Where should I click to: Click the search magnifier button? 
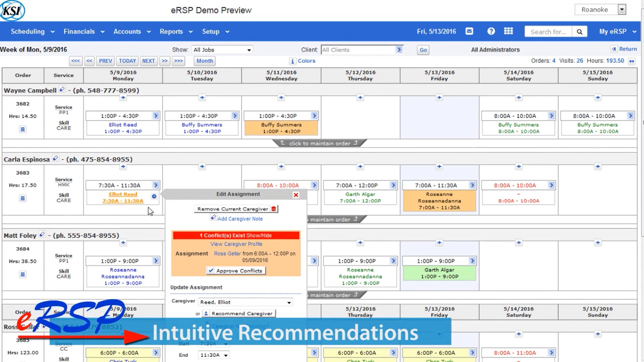579,32
